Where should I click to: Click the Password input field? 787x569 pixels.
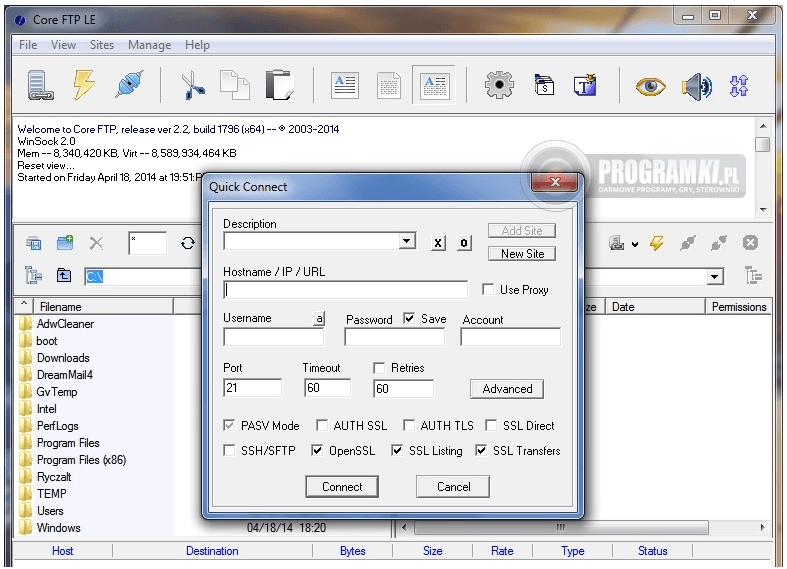click(395, 337)
